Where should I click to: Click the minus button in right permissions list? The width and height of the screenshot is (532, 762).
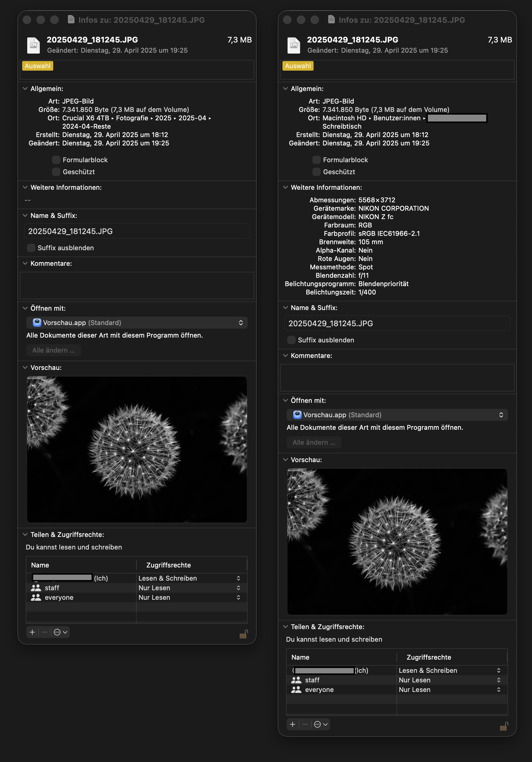click(305, 724)
